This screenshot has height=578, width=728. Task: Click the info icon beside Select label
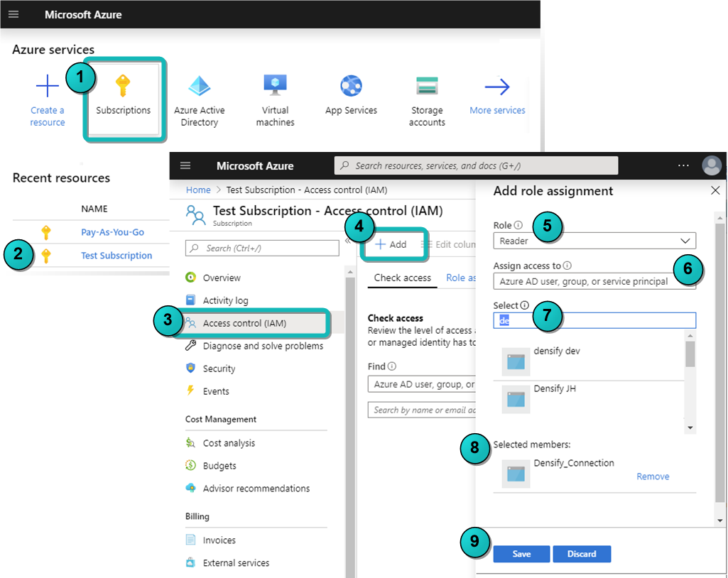pos(525,305)
